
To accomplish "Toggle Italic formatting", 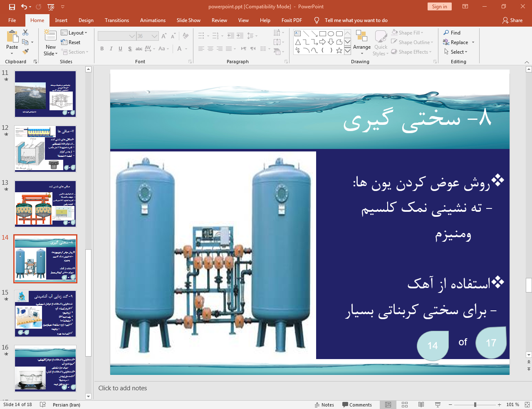I will pyautogui.click(x=111, y=49).
